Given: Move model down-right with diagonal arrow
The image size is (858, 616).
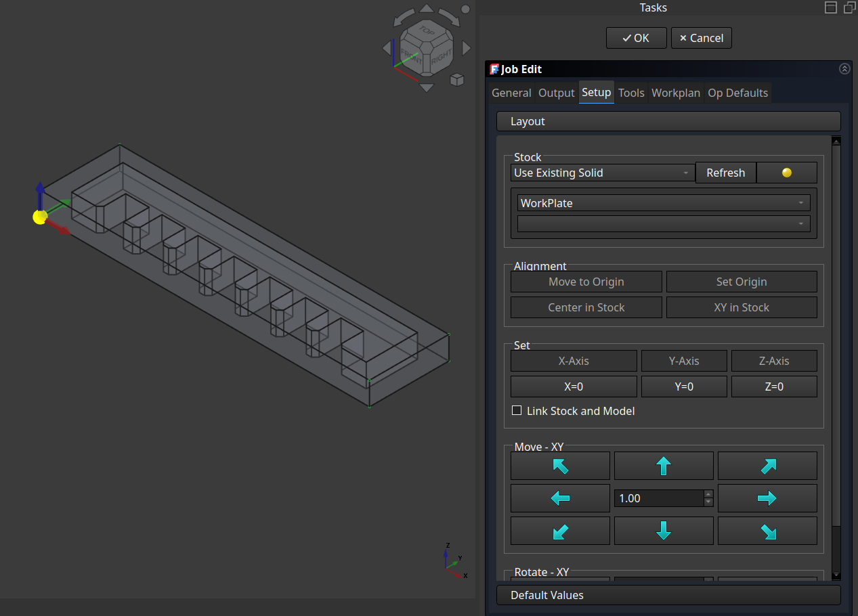Looking at the screenshot, I should pyautogui.click(x=767, y=531).
